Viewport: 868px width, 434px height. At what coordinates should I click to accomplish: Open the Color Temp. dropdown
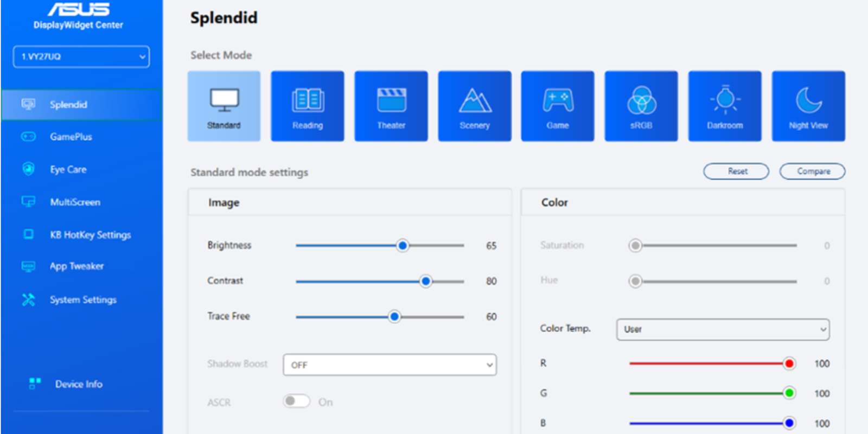coord(723,329)
